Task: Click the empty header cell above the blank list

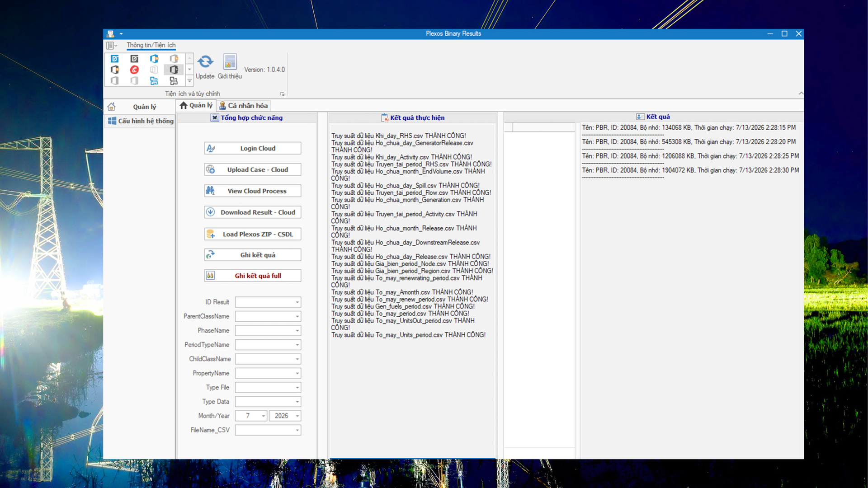Action: pos(544,127)
